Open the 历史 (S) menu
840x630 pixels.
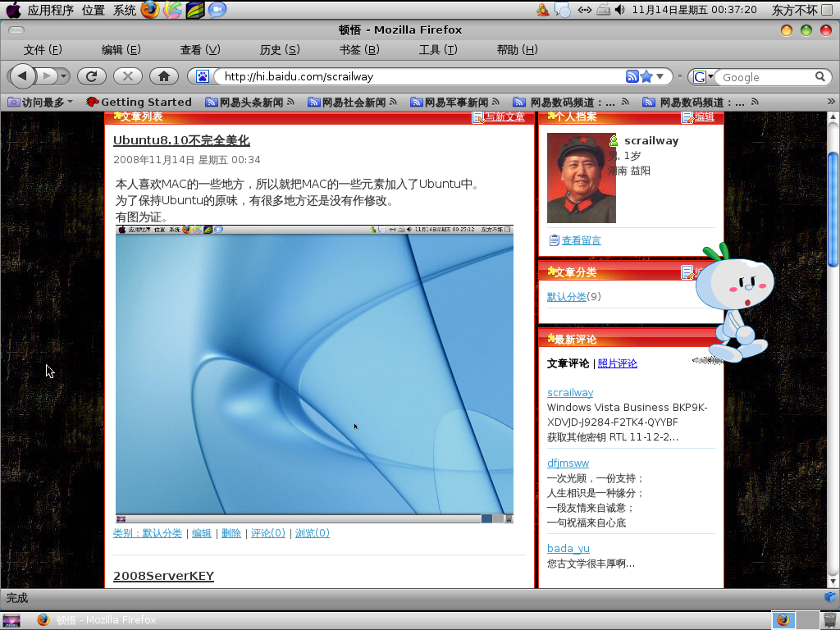point(280,50)
